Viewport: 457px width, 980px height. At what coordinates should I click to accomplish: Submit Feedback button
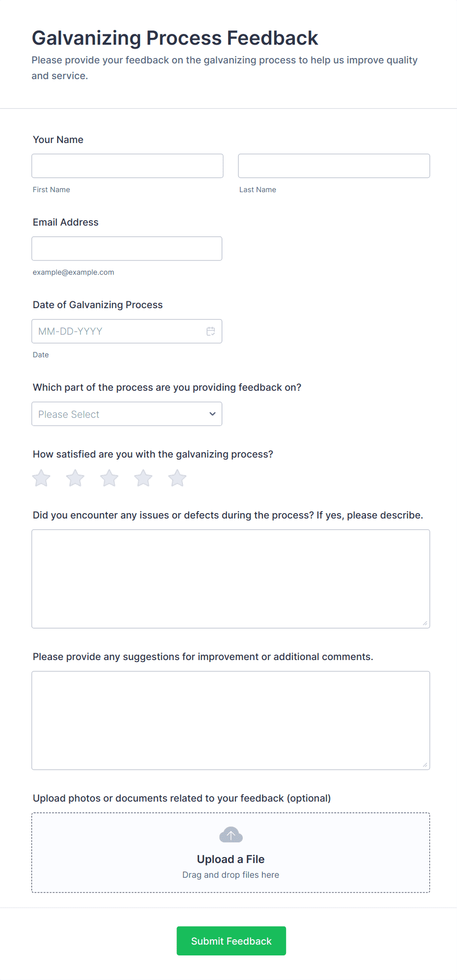click(231, 941)
